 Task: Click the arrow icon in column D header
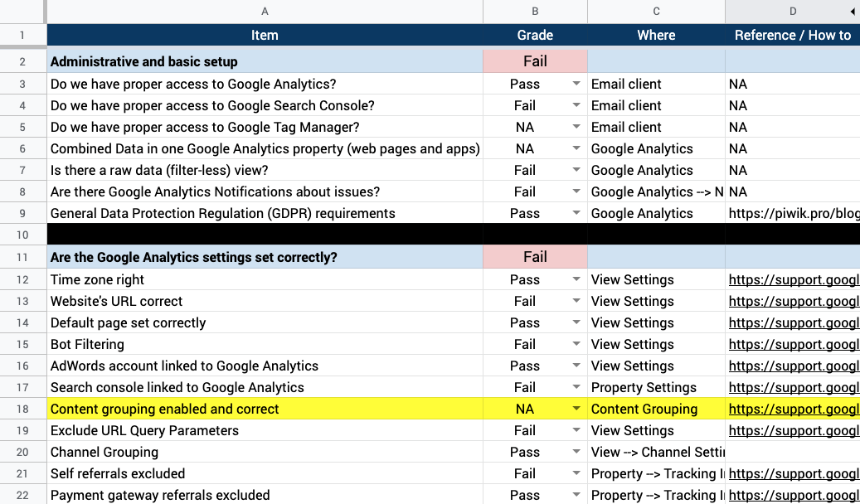[x=853, y=12]
